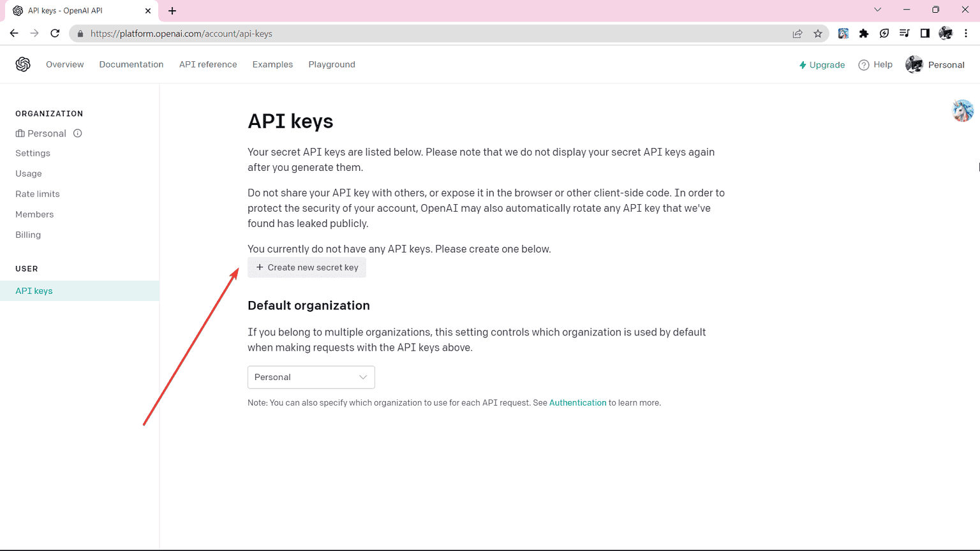The width and height of the screenshot is (980, 551).
Task: Open the Help menu
Action: (x=875, y=65)
